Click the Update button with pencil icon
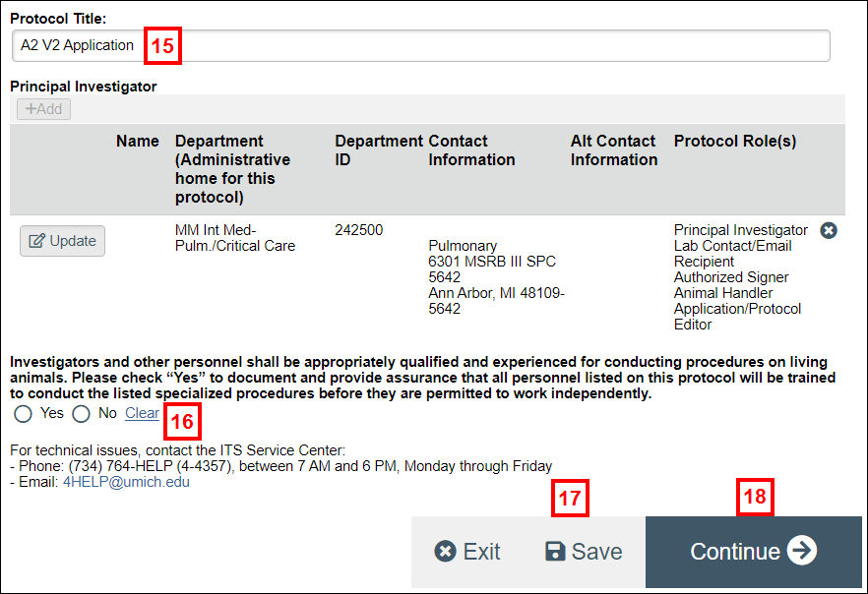868x594 pixels. [x=63, y=241]
